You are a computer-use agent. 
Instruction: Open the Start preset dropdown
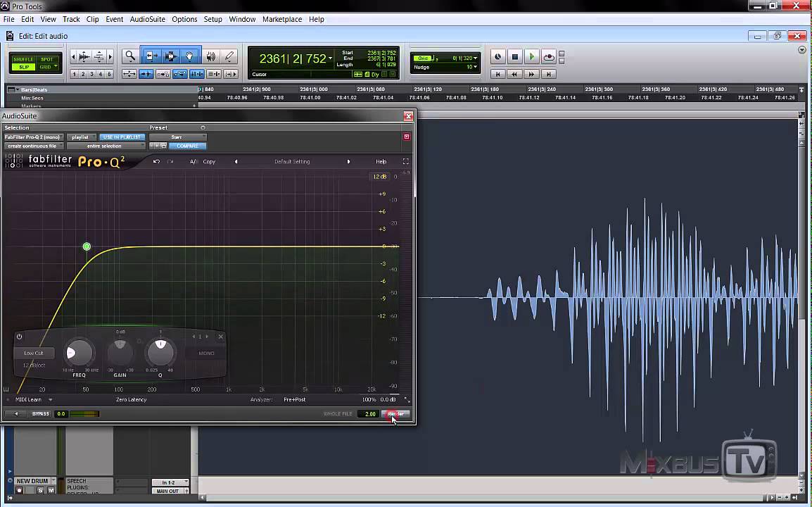point(177,137)
